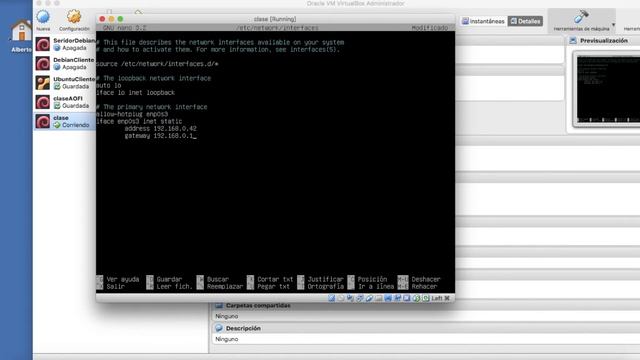640x360 pixels.
Task: Click the allow-hotplug enp0s3 line
Action: pyautogui.click(x=132, y=114)
